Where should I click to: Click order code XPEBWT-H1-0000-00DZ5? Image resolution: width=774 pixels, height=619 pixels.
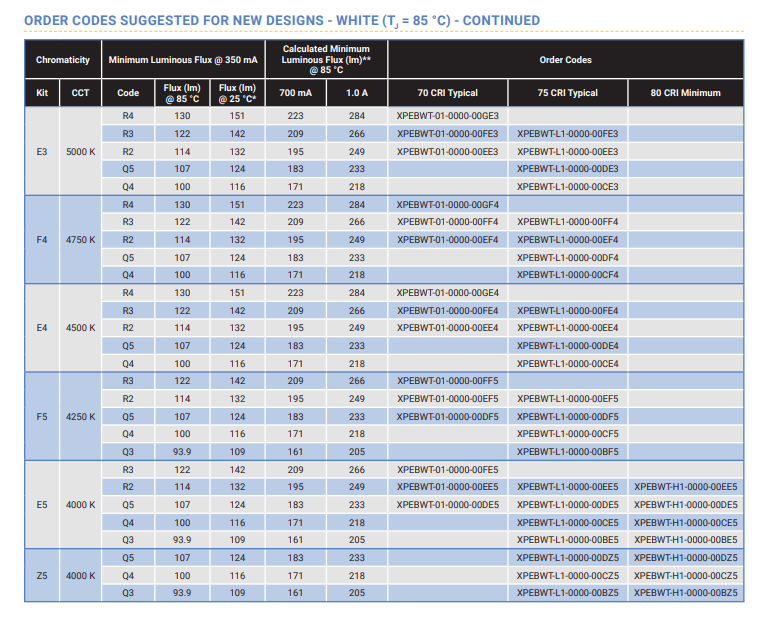pos(686,558)
